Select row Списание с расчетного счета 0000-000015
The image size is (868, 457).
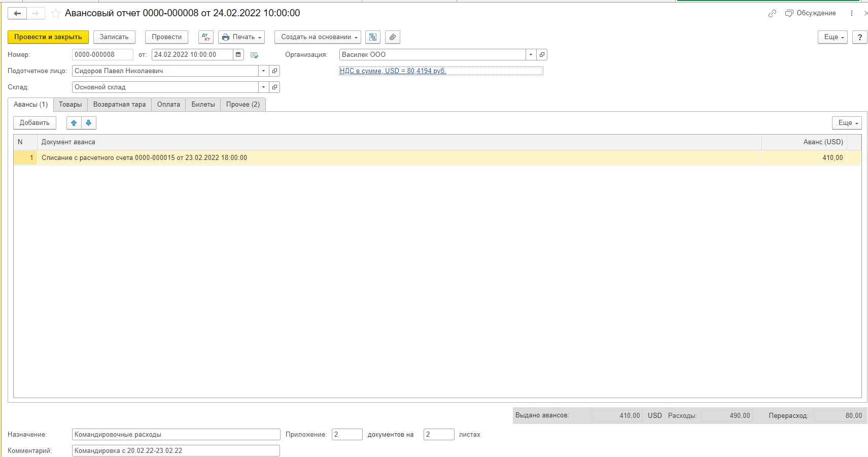coord(437,158)
